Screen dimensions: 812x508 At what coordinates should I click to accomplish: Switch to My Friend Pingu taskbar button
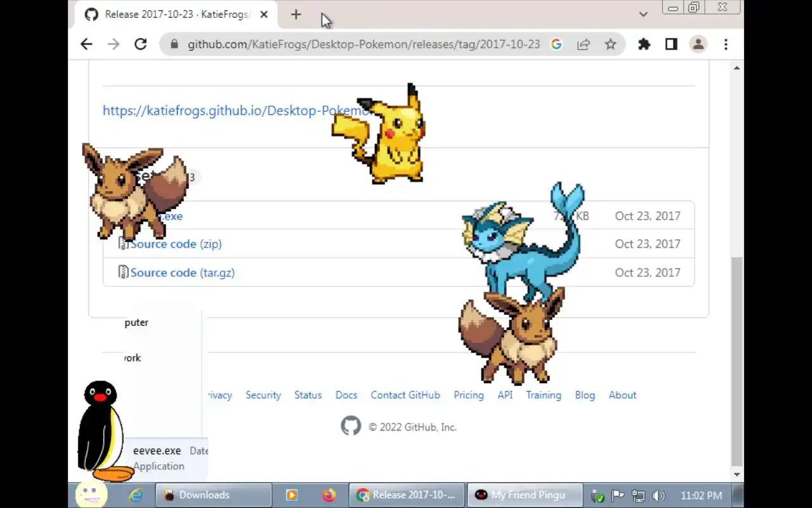tap(525, 495)
